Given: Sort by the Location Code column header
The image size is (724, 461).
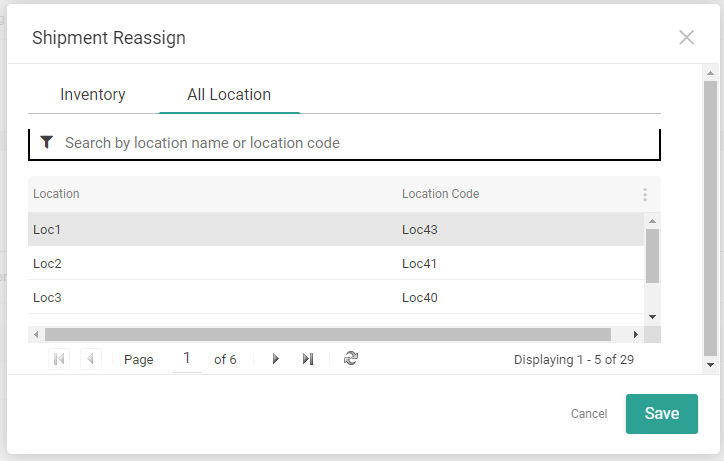Looking at the screenshot, I should tap(440, 194).
